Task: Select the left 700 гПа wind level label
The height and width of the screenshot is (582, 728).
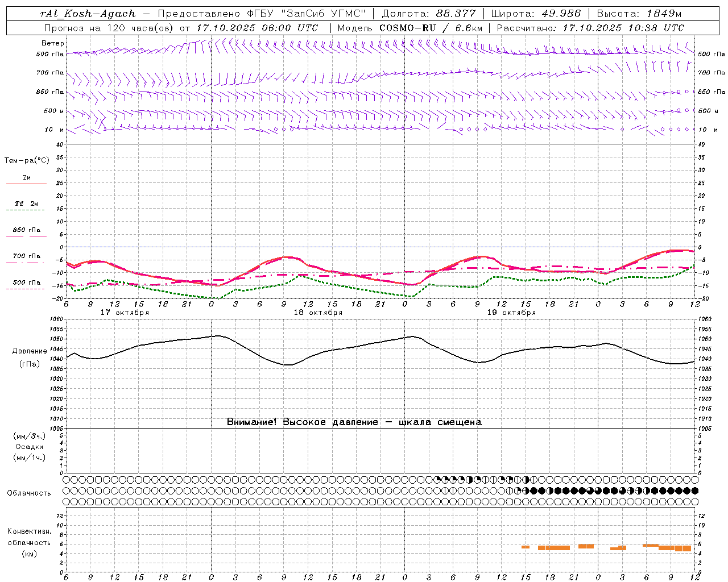Action: (50, 73)
